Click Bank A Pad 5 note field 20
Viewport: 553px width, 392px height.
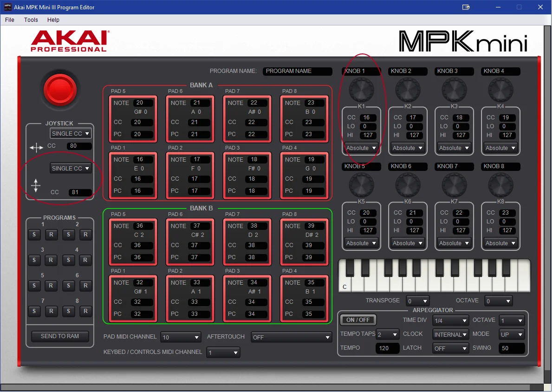tap(143, 103)
